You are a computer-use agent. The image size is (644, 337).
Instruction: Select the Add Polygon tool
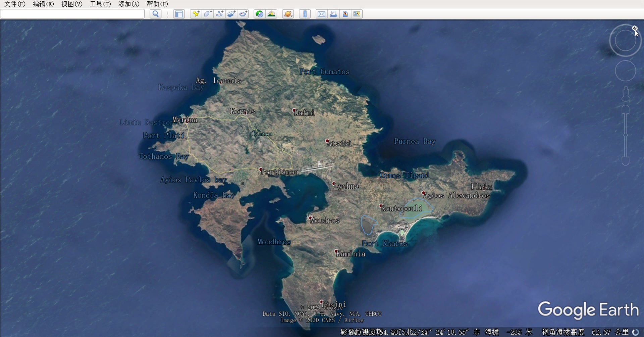click(x=208, y=14)
